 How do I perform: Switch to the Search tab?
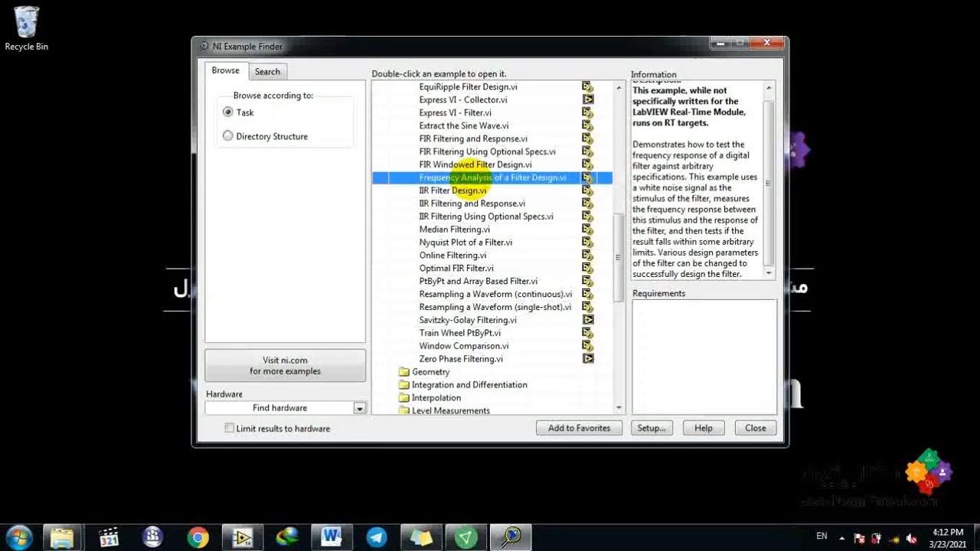pyautogui.click(x=267, y=71)
